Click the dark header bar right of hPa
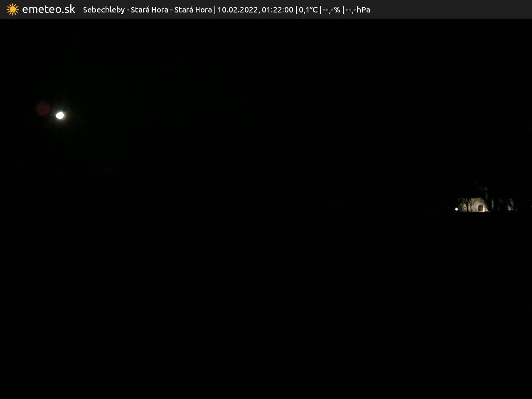Image resolution: width=532 pixels, height=399 pixels. (449, 9)
